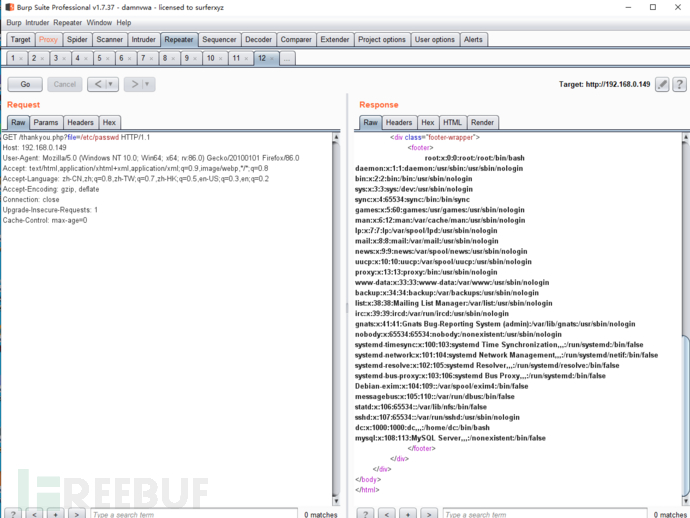Open the Project options tab

tap(382, 40)
